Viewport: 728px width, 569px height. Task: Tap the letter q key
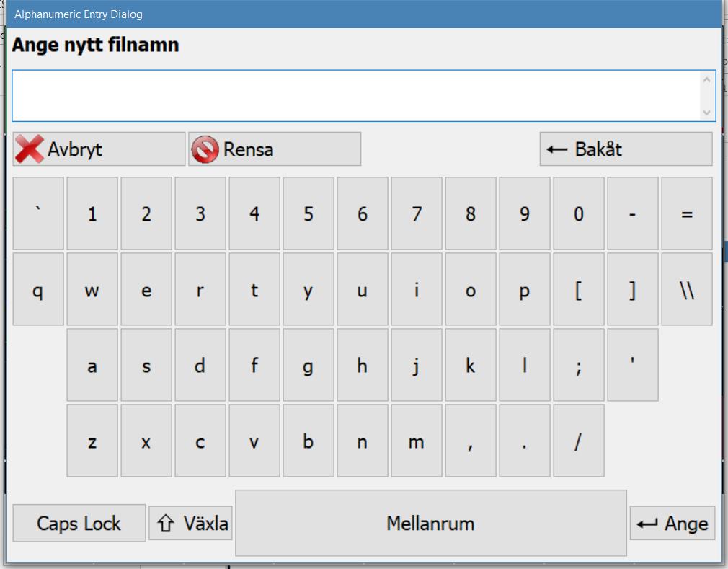click(38, 289)
